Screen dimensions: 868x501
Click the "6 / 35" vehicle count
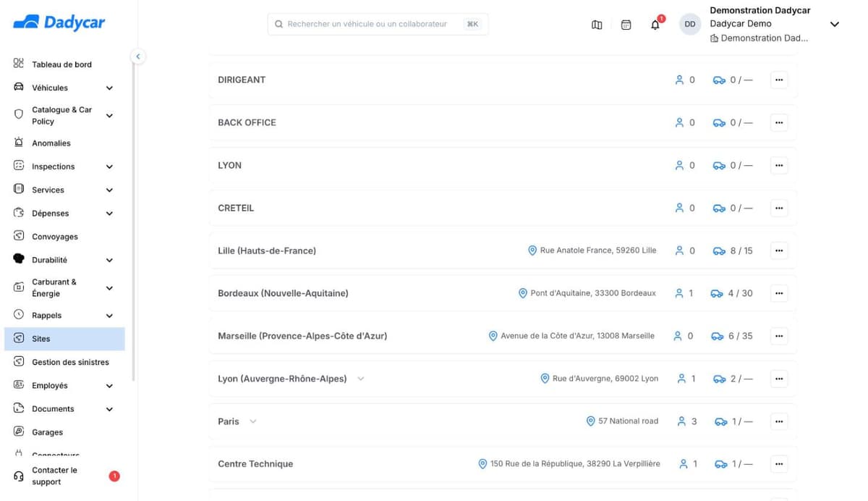(741, 336)
